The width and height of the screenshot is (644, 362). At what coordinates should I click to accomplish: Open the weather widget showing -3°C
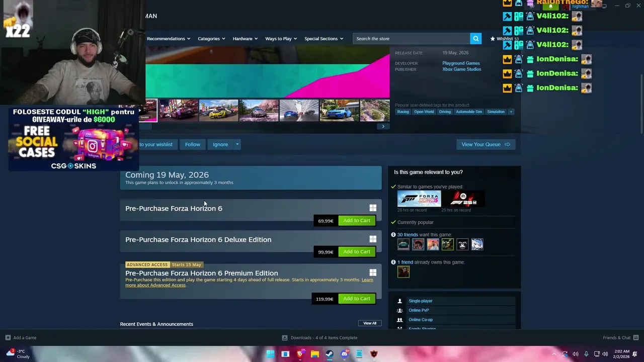tap(17, 354)
